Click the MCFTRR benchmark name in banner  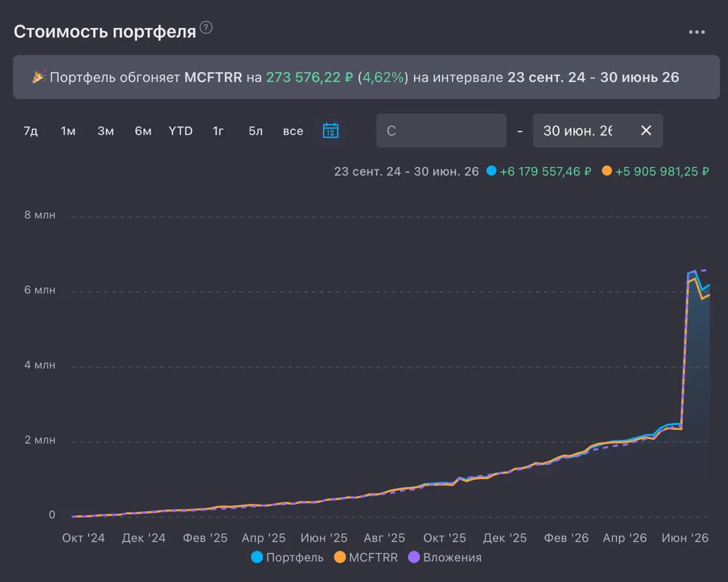pyautogui.click(x=213, y=77)
